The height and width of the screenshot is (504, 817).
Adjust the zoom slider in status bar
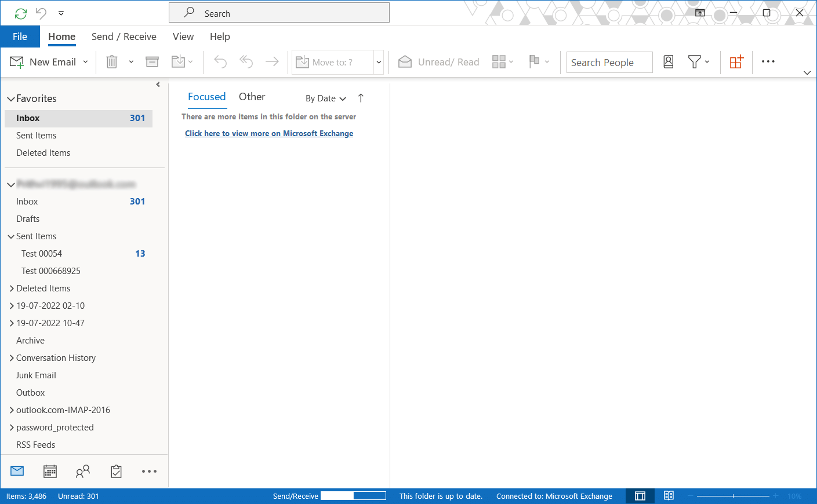point(735,496)
